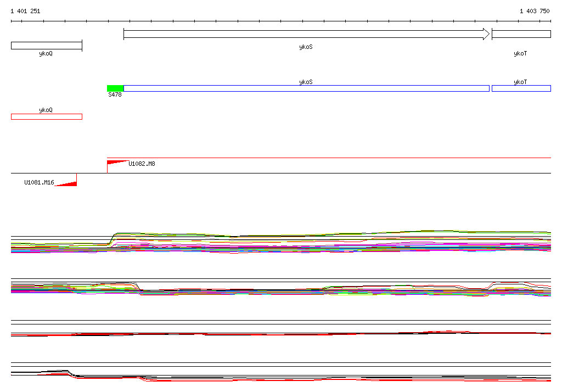Click ykoS label under the black arrow
The height and width of the screenshot is (392, 562).
pos(306,47)
